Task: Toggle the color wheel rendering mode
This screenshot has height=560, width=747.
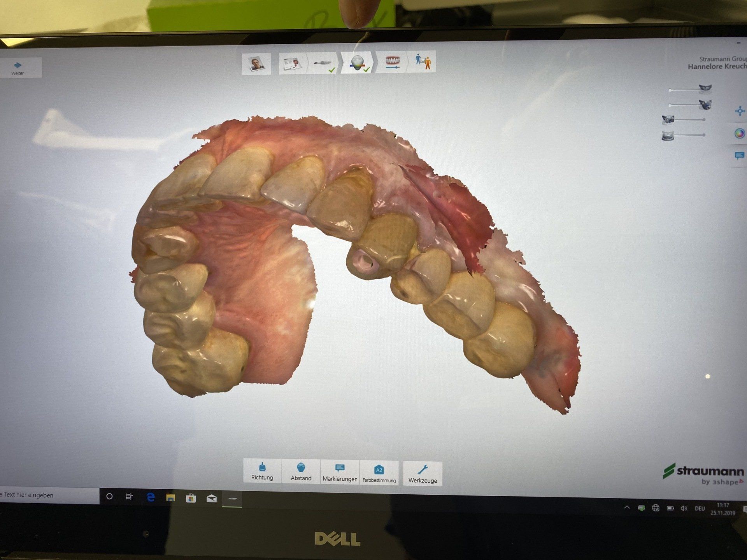Action: pyautogui.click(x=739, y=134)
